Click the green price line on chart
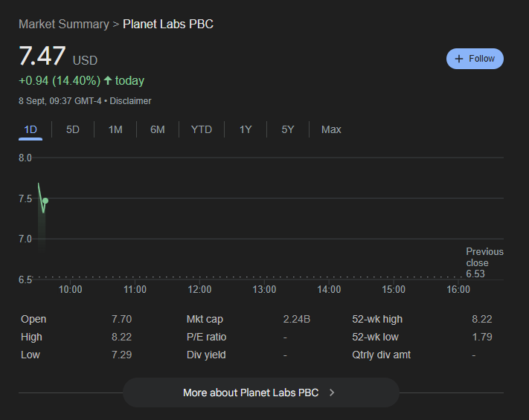Viewport: 529px width, 420px height. click(x=40, y=195)
